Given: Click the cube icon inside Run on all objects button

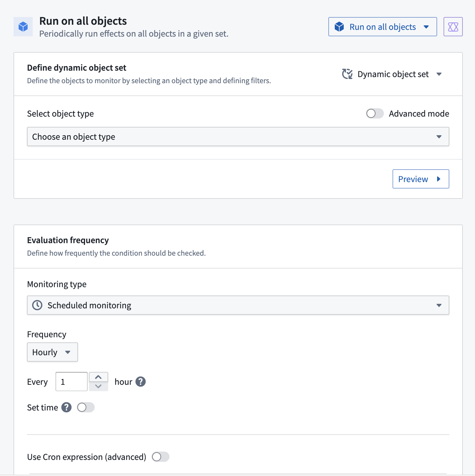Looking at the screenshot, I should click(x=339, y=27).
